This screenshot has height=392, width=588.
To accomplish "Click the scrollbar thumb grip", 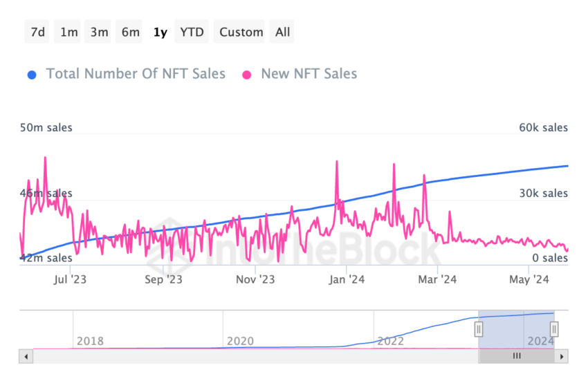I will click(x=516, y=356).
